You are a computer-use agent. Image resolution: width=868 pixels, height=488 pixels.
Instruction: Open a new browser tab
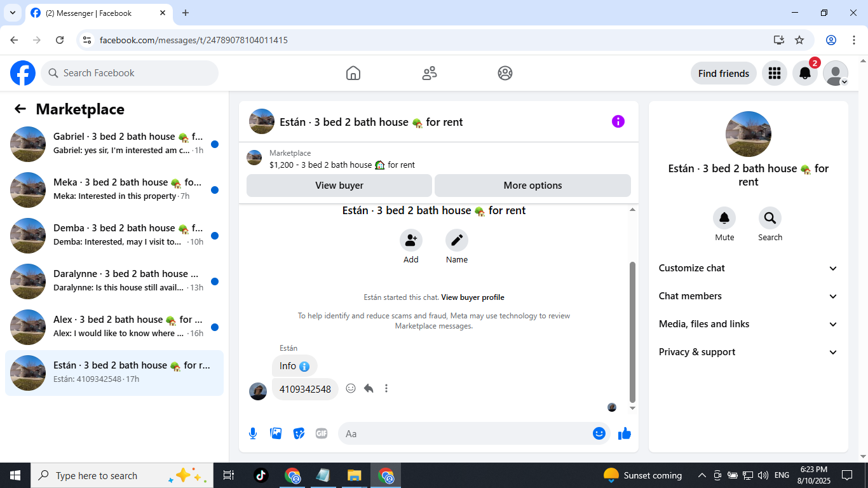(186, 13)
